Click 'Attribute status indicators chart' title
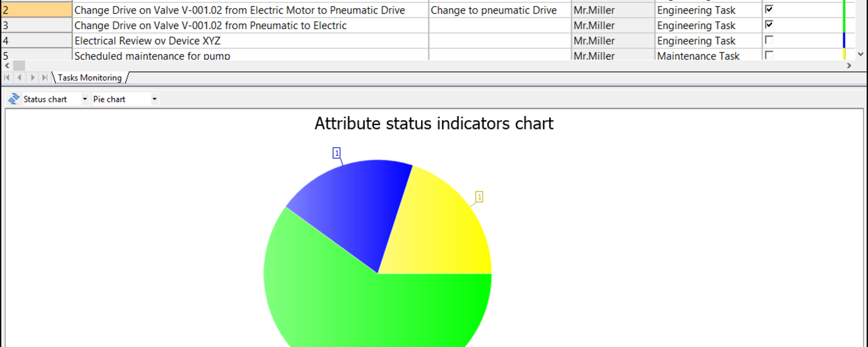The image size is (868, 347). pyautogui.click(x=434, y=123)
